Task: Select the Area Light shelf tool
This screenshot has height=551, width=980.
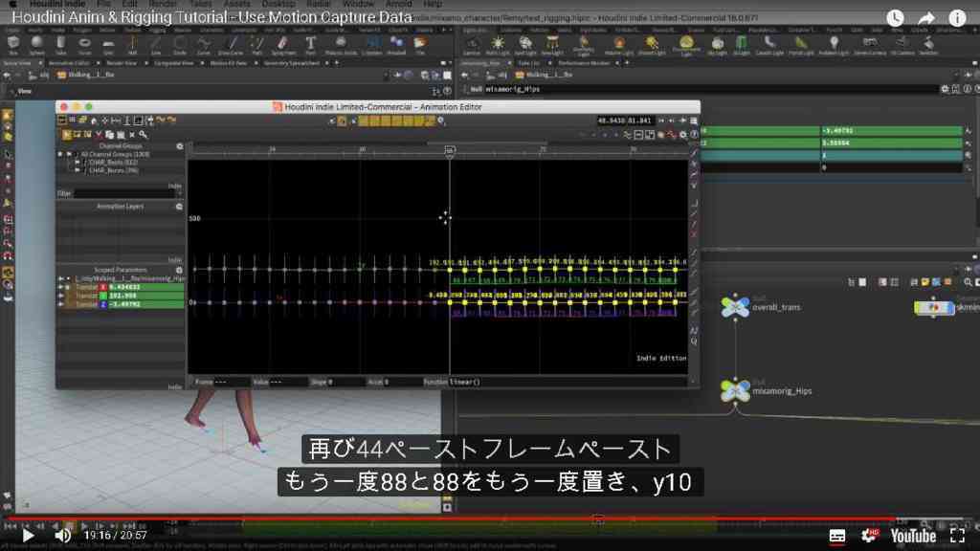Action: coord(552,44)
